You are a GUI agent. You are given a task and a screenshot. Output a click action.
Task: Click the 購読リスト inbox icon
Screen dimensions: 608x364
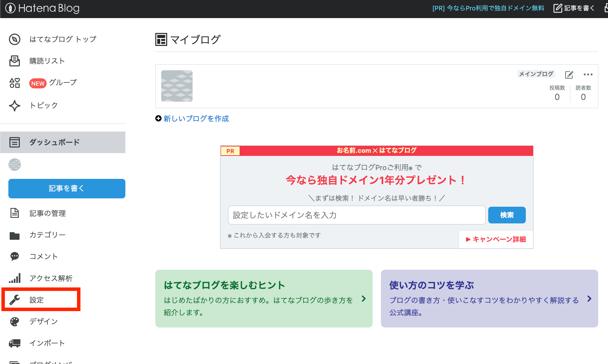(15, 61)
